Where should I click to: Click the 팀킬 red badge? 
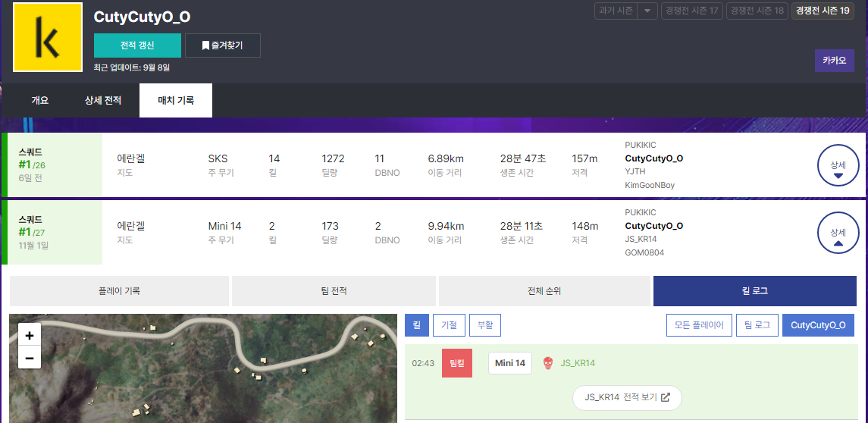click(x=457, y=363)
